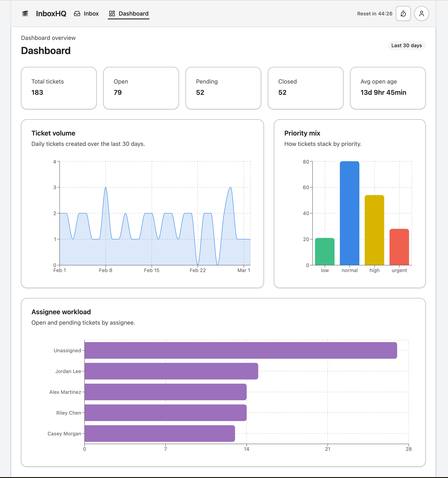Click the Unassigned workload bar

coord(240,350)
